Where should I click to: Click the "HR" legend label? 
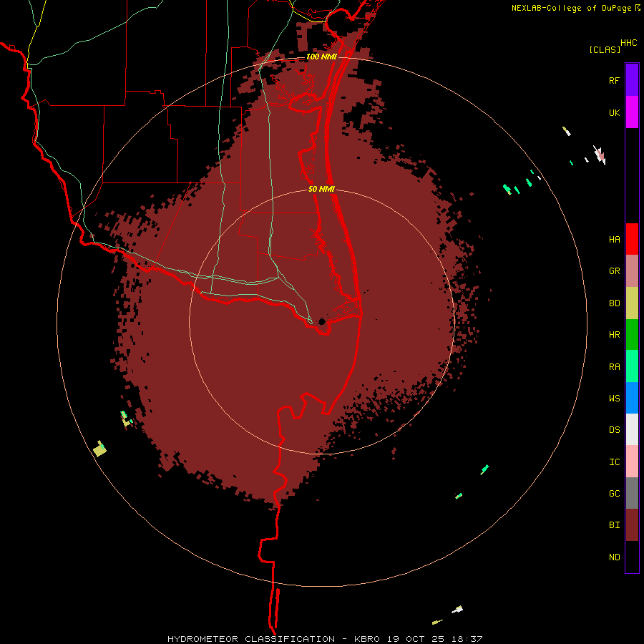tap(614, 335)
